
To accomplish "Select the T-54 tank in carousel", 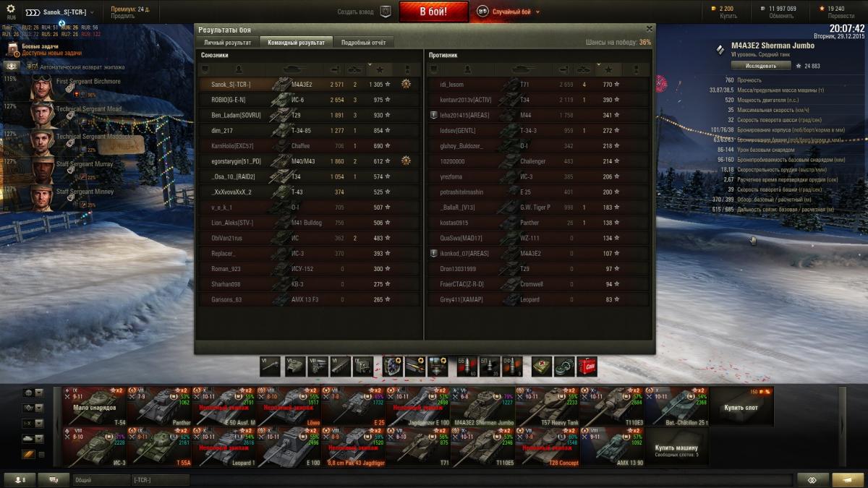I will click(x=95, y=406).
